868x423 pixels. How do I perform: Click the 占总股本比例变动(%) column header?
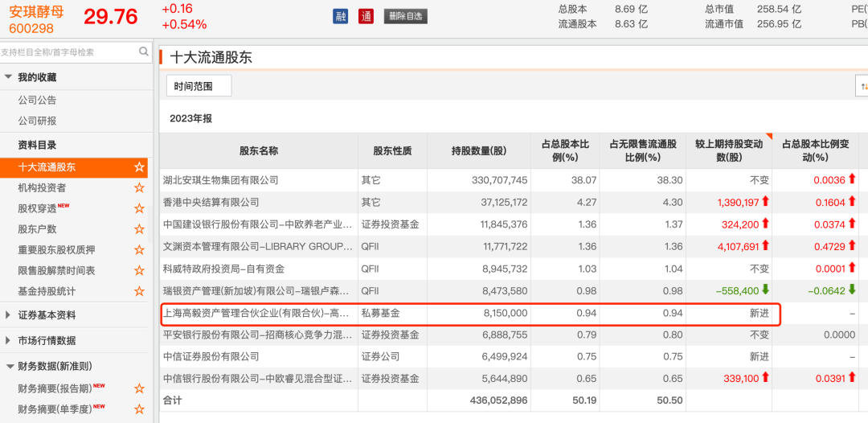(816, 150)
